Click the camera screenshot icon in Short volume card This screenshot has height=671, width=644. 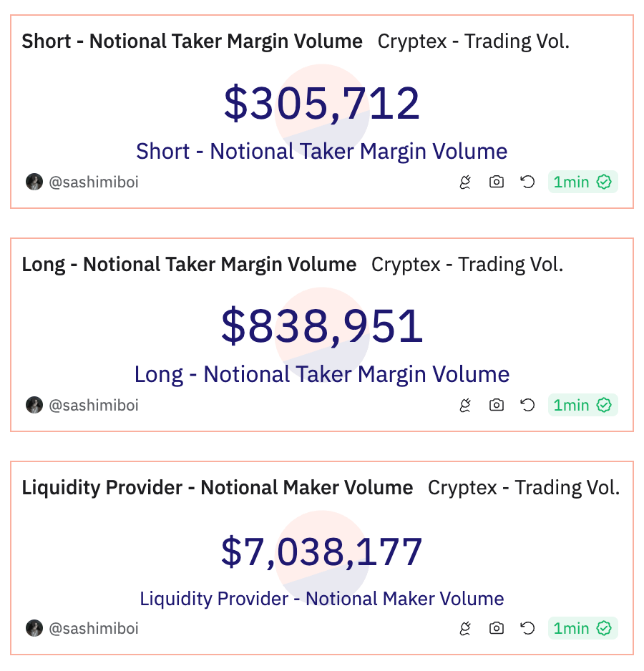point(497,182)
